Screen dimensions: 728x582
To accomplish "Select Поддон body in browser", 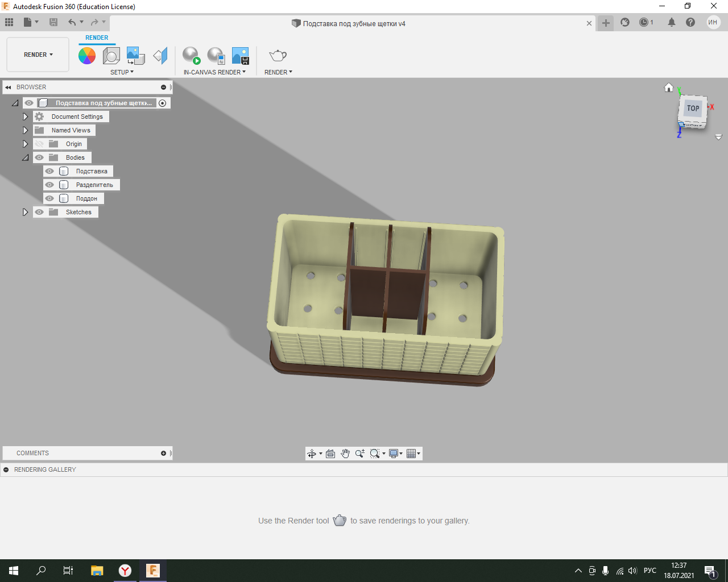I will (x=86, y=198).
